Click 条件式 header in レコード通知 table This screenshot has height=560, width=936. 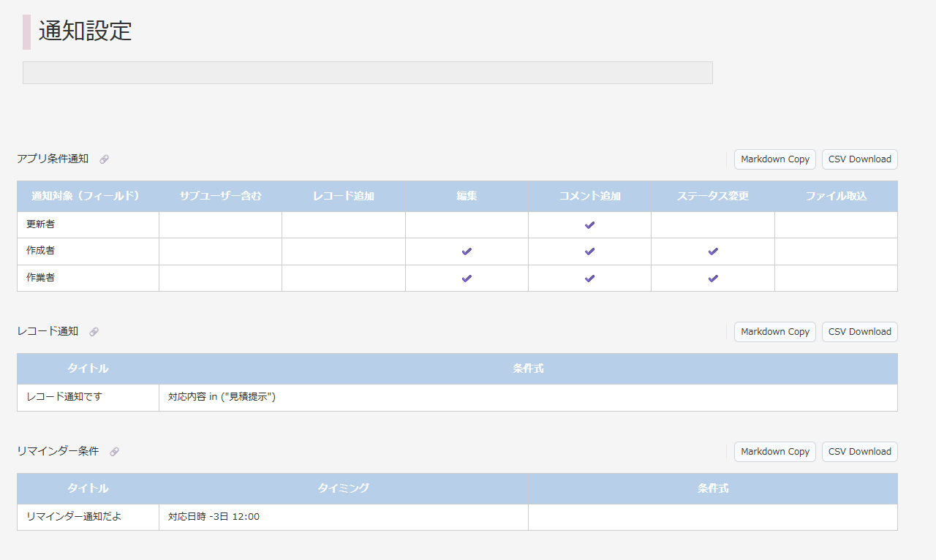pyautogui.click(x=529, y=369)
